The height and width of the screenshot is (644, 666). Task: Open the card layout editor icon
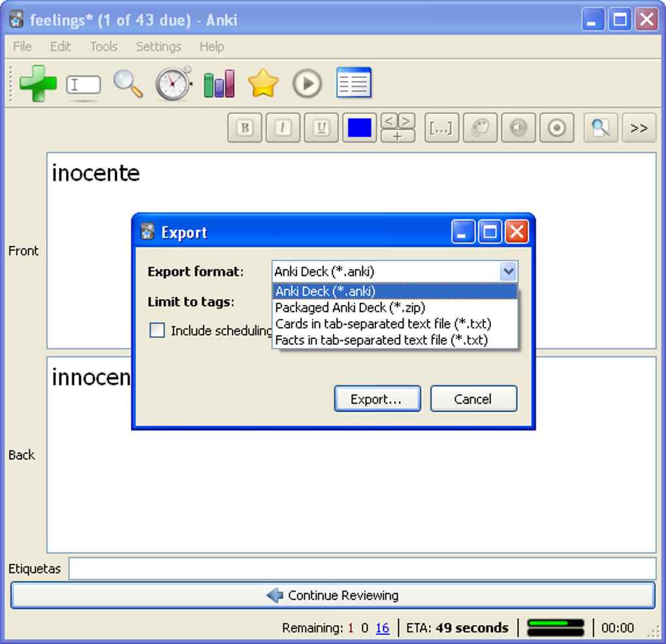353,84
